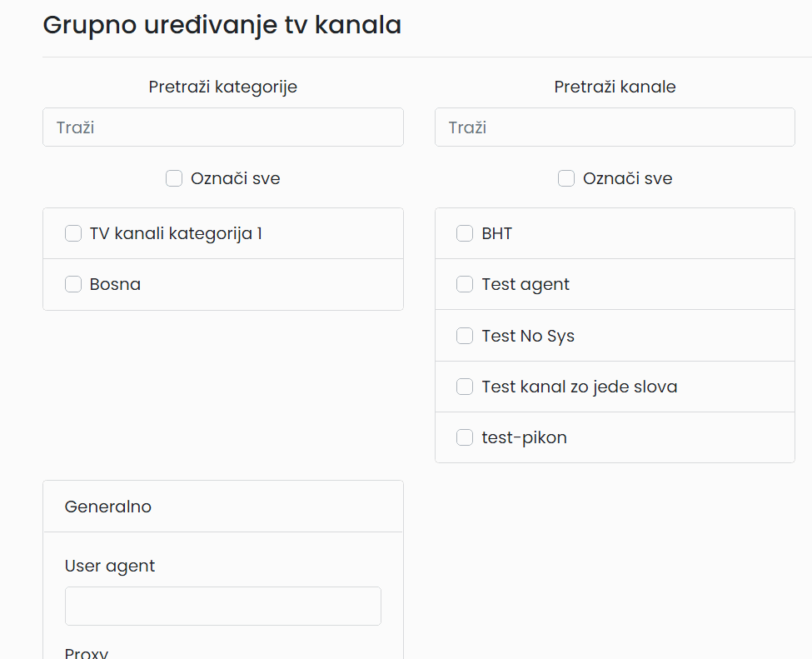
Task: Focus the Pretraži kategorije search field
Action: [222, 127]
